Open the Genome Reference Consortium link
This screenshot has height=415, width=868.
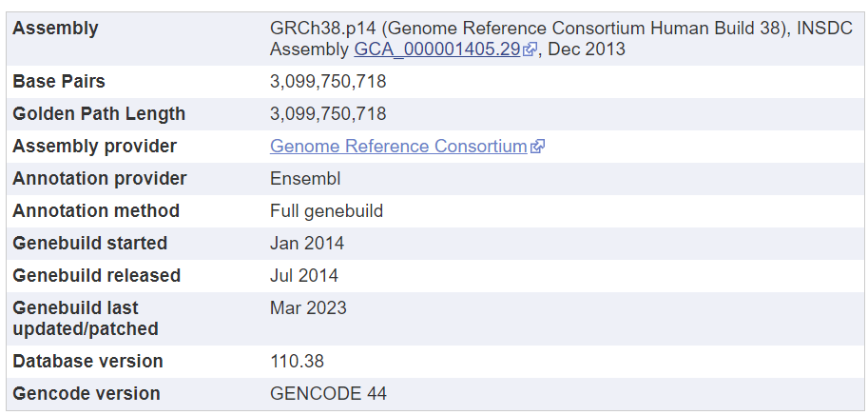pos(398,147)
